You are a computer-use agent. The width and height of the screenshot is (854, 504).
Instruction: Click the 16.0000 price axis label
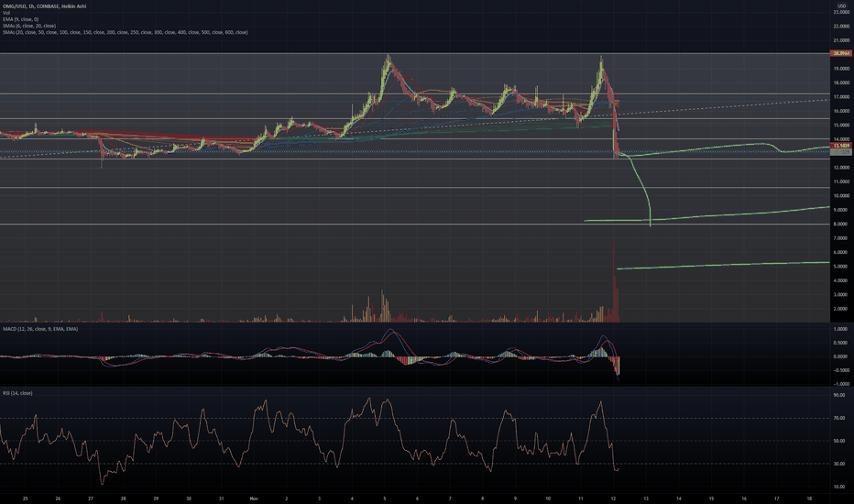click(x=841, y=111)
